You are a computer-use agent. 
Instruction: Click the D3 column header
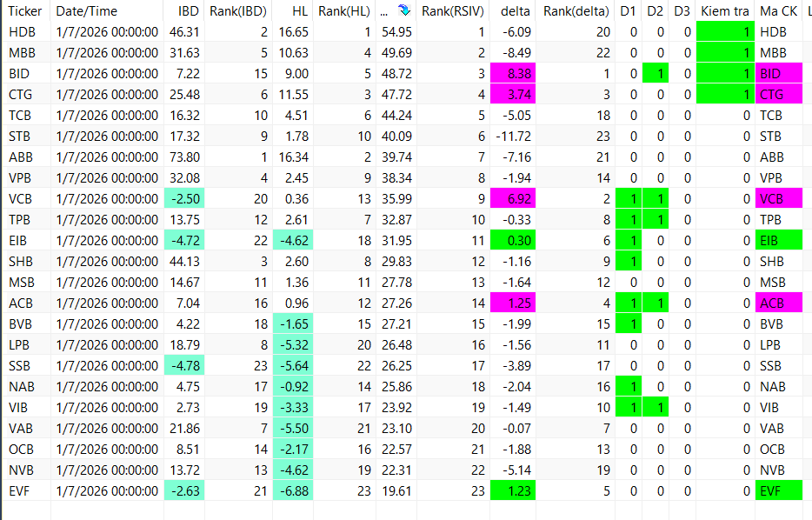point(682,11)
